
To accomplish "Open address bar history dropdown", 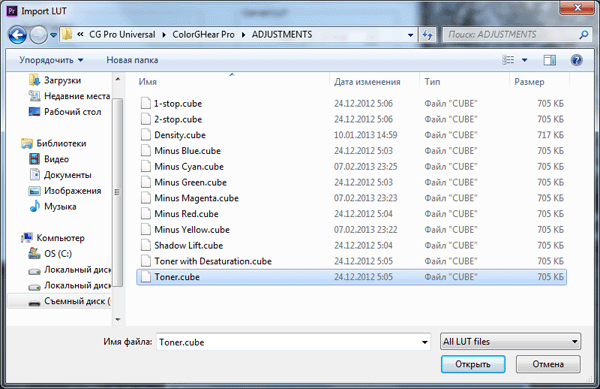I will click(410, 35).
